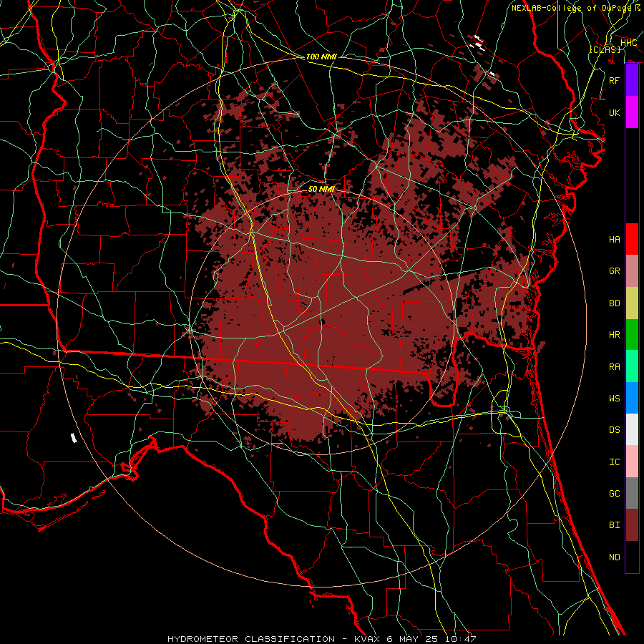Click the ND legend label
This screenshot has width=644, height=644.
pyautogui.click(x=615, y=557)
